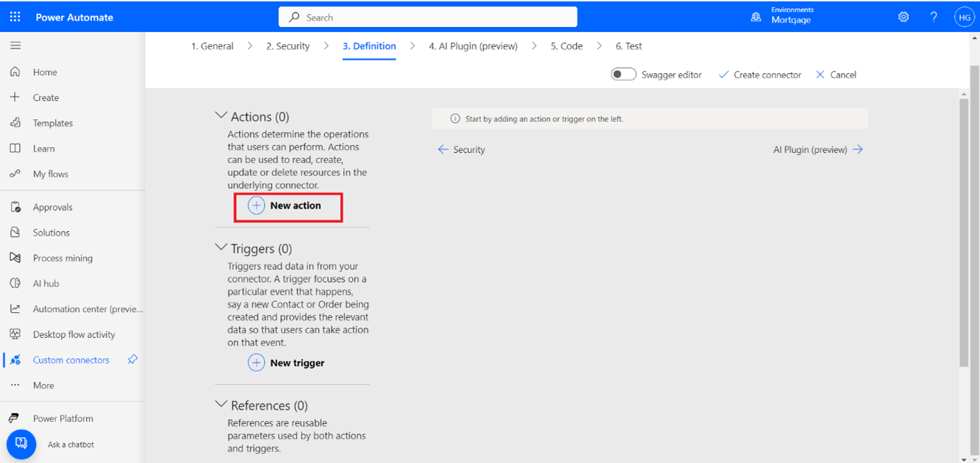Collapse the Triggers (0) section
980x463 pixels.
(x=221, y=248)
